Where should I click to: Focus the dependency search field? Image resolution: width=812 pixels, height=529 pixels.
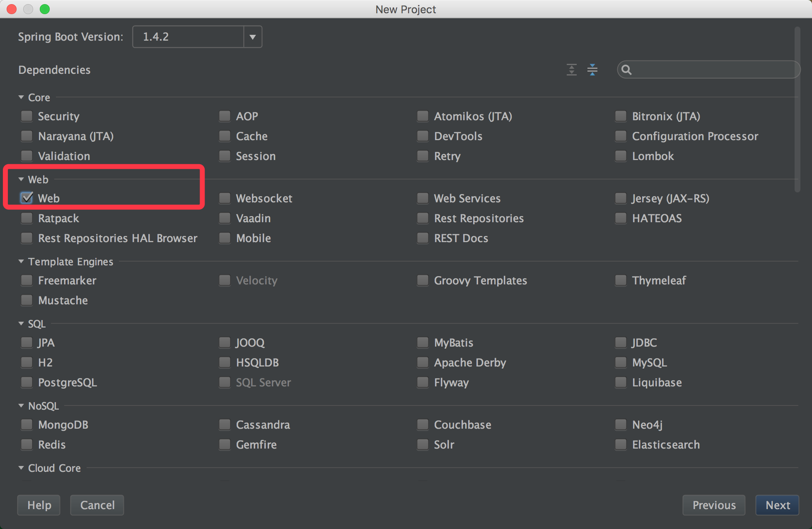(708, 70)
